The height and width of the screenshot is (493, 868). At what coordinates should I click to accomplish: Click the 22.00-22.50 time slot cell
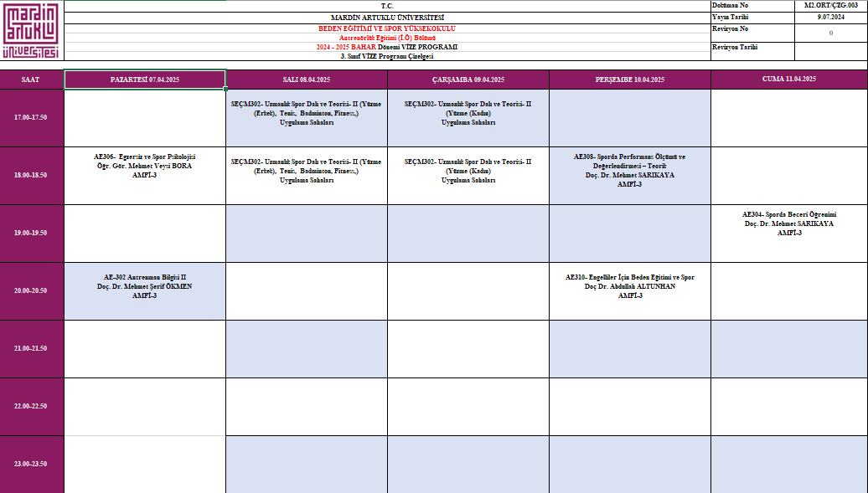pos(32,407)
